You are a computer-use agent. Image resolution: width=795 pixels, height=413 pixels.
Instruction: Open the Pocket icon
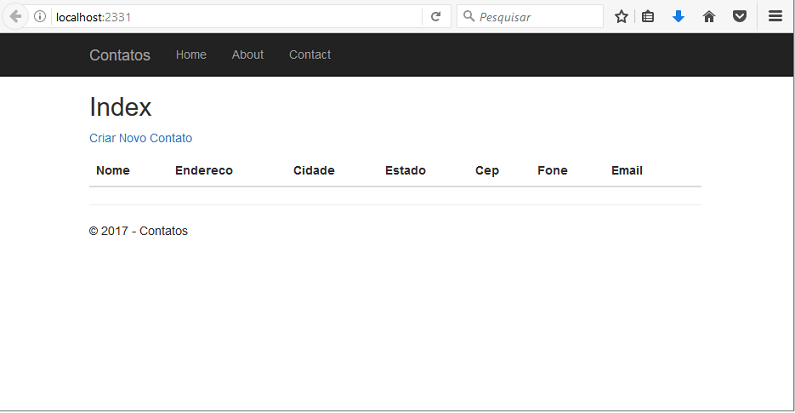click(740, 17)
